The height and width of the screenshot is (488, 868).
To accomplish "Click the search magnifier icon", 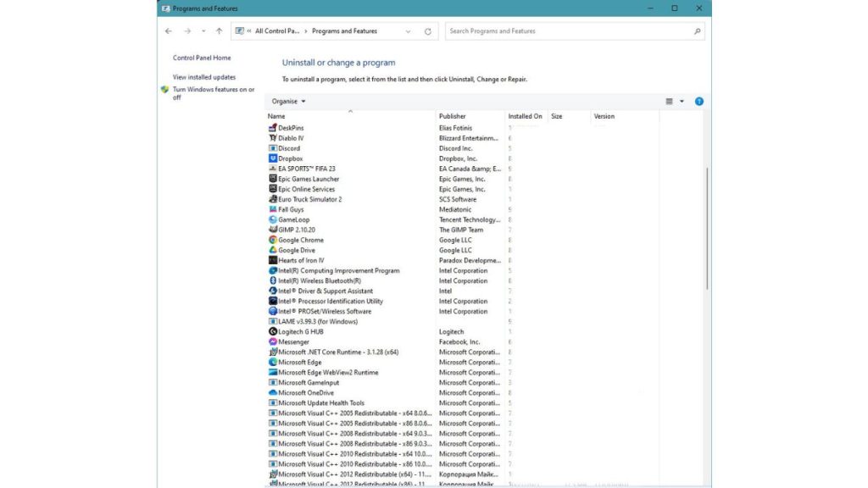I will [698, 31].
